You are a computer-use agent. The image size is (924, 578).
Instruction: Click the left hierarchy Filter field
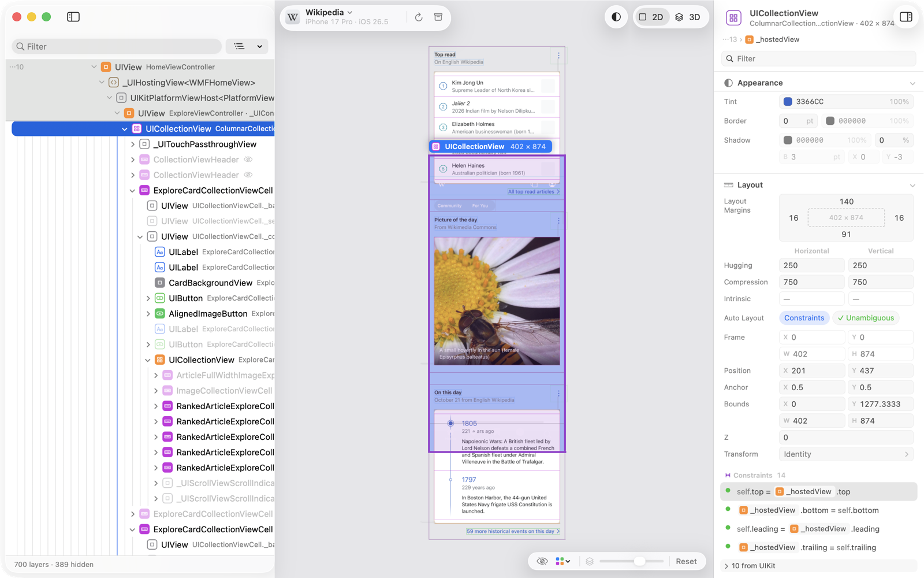pos(117,46)
